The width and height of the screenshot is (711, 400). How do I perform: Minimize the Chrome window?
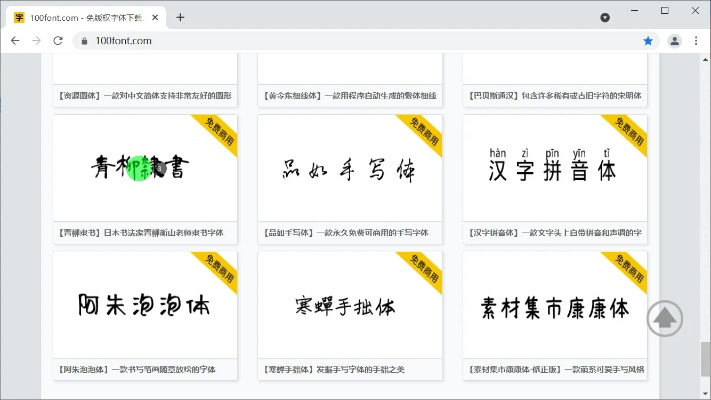click(x=634, y=10)
